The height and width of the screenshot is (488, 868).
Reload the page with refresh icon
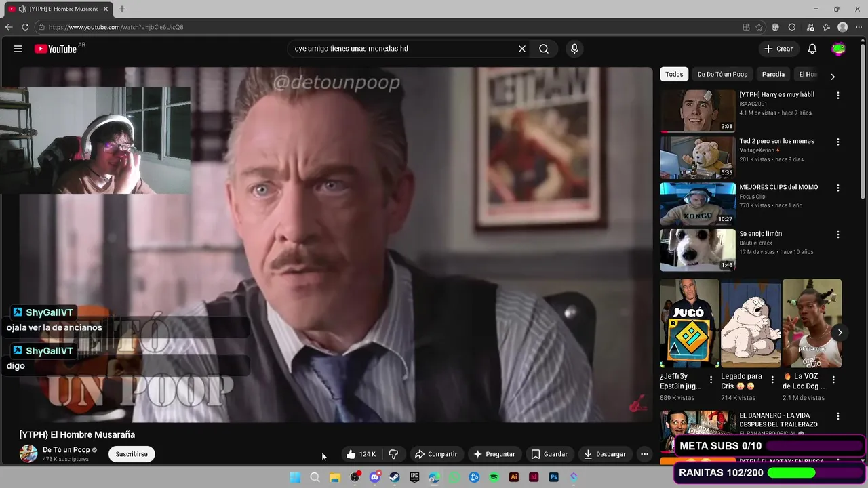[25, 27]
